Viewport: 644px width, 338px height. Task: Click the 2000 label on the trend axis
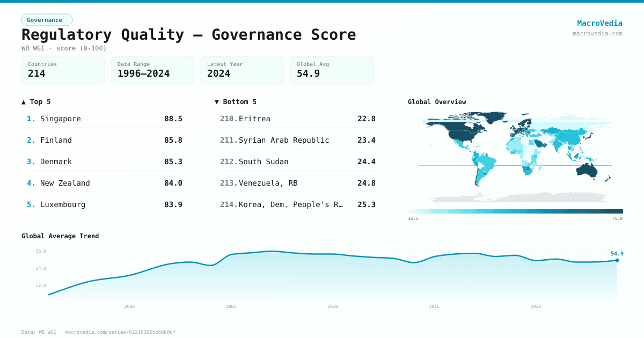(x=129, y=306)
